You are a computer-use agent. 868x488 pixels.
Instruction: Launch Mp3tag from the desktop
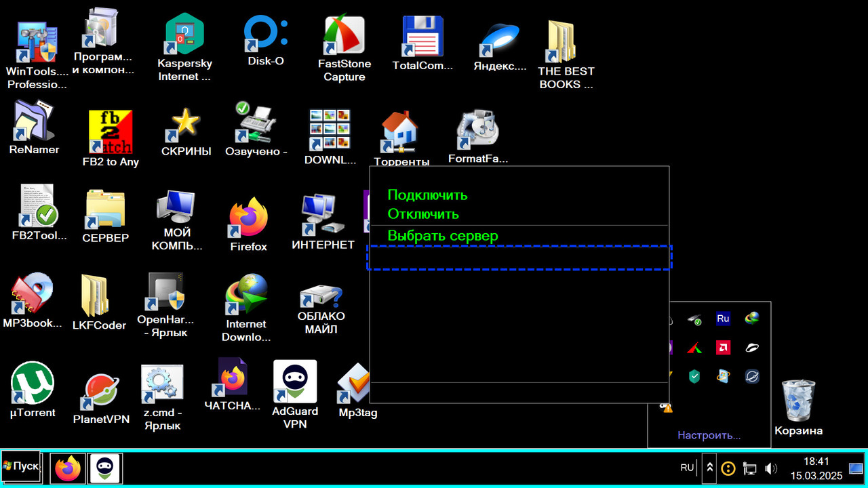[357, 391]
